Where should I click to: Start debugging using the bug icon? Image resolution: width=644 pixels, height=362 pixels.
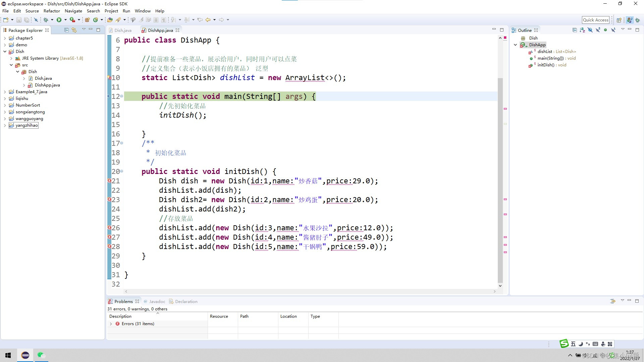coord(46,19)
